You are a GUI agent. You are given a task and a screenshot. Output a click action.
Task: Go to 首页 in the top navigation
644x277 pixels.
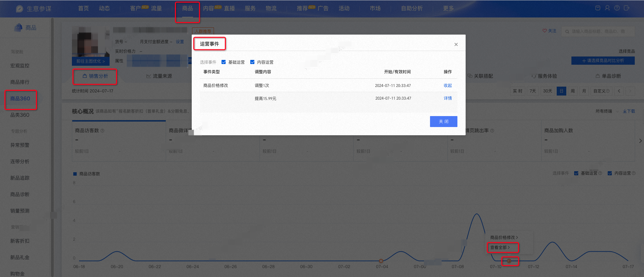83,8
